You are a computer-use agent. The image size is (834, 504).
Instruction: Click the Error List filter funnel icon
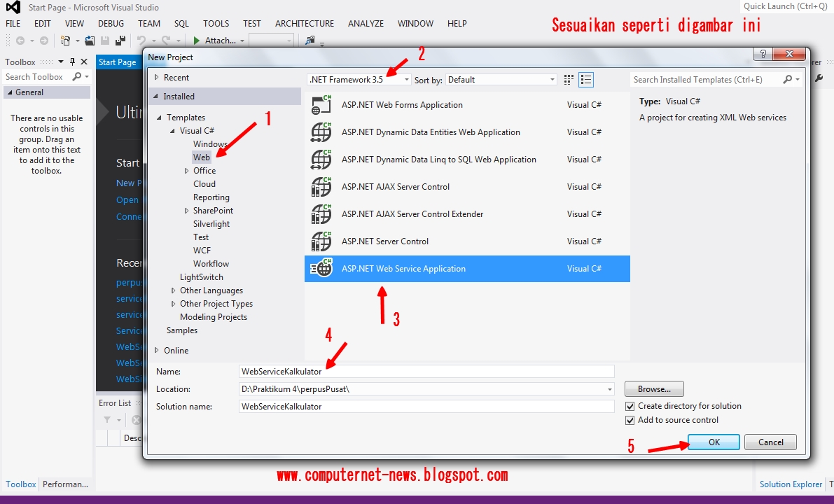pyautogui.click(x=107, y=420)
